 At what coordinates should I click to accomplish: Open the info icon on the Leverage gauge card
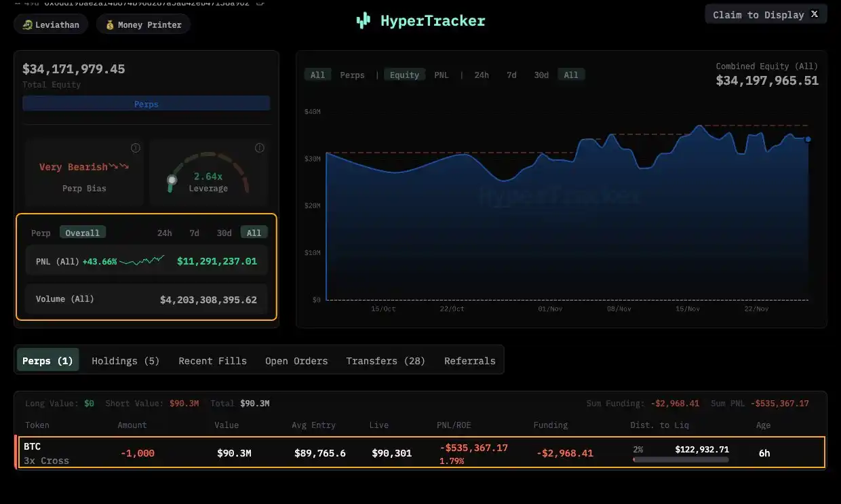click(259, 148)
